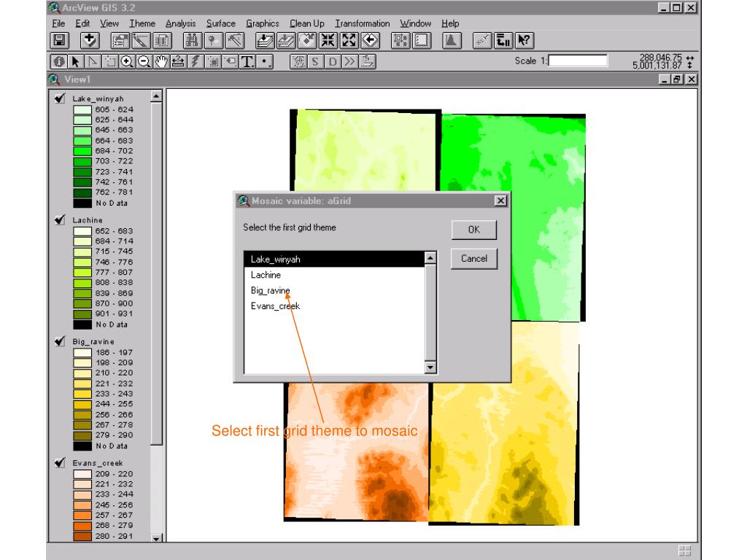The height and width of the screenshot is (560, 747).
Task: Click OK in the Mosaic variable dialog
Action: pos(474,230)
